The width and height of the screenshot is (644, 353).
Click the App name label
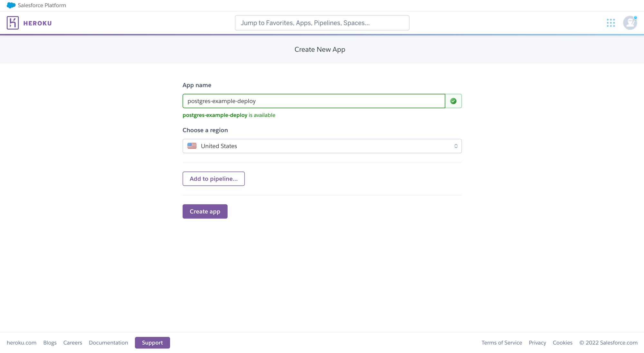click(197, 85)
